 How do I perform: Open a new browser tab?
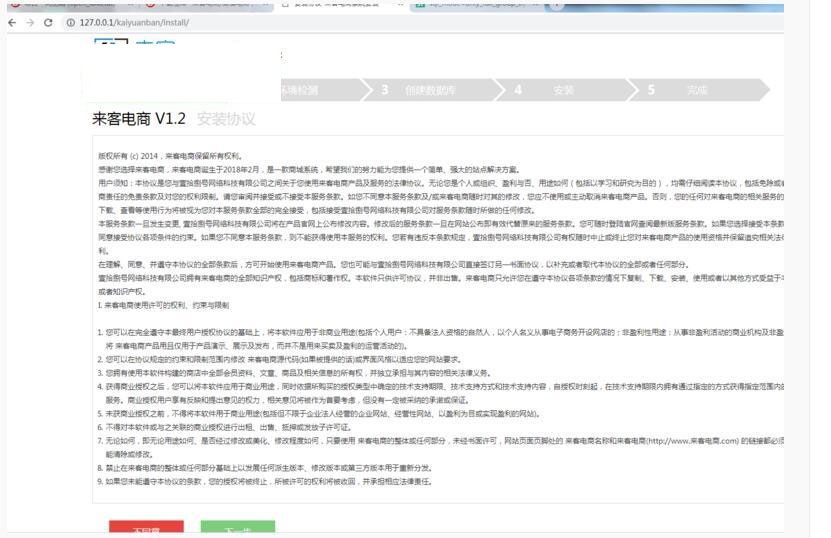coord(555,5)
